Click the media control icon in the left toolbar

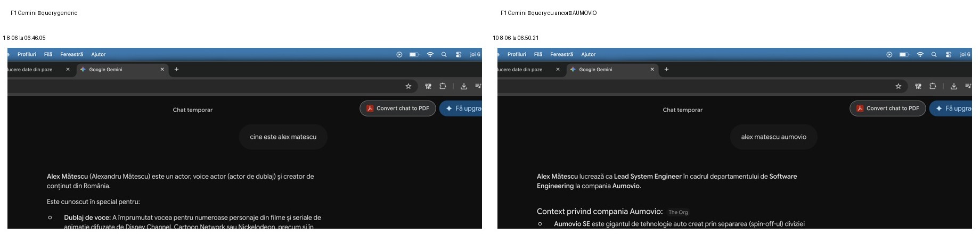click(x=478, y=86)
